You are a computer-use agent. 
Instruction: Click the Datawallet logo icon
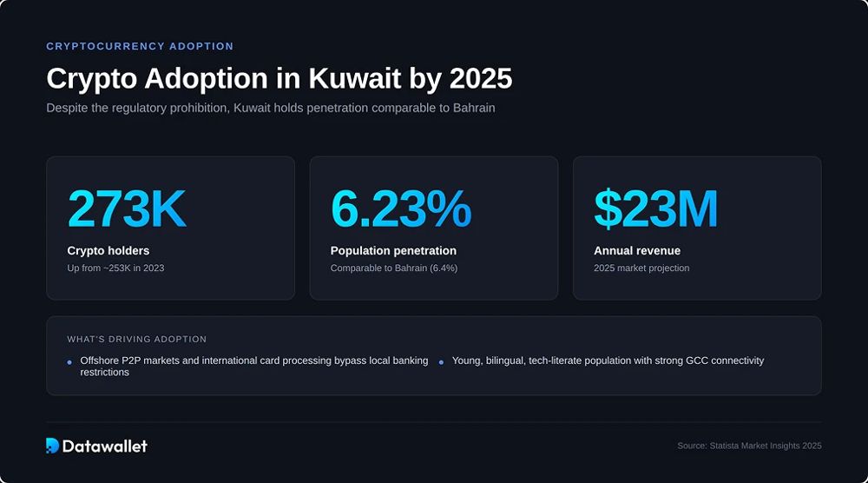click(x=53, y=446)
